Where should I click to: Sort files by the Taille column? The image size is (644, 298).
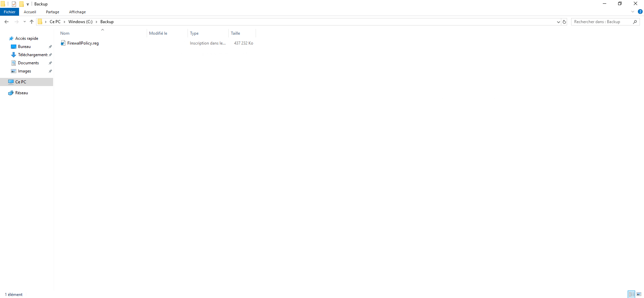pos(236,33)
